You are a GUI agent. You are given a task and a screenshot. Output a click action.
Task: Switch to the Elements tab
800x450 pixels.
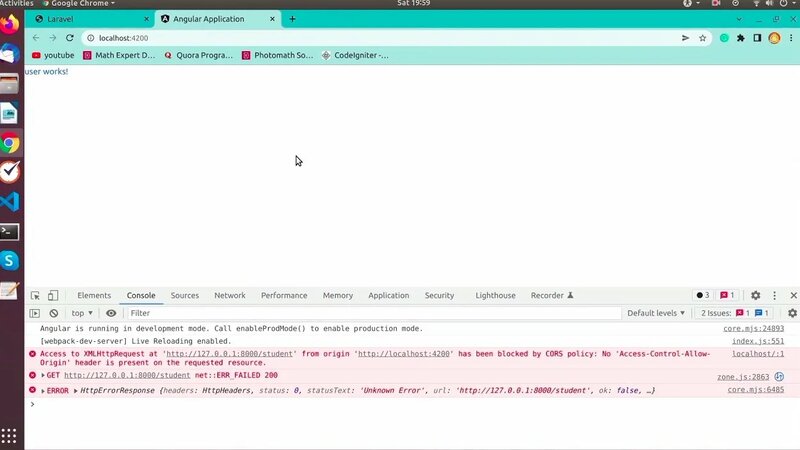pyautogui.click(x=94, y=295)
